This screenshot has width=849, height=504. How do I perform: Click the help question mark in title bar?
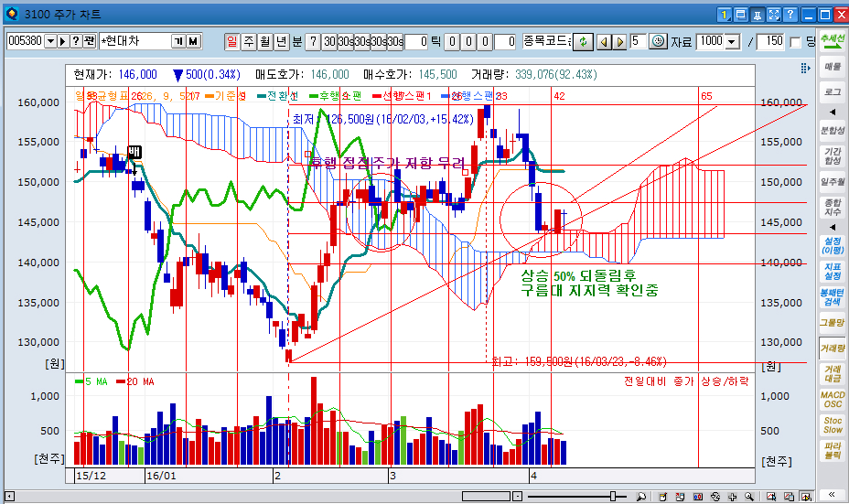(790, 14)
